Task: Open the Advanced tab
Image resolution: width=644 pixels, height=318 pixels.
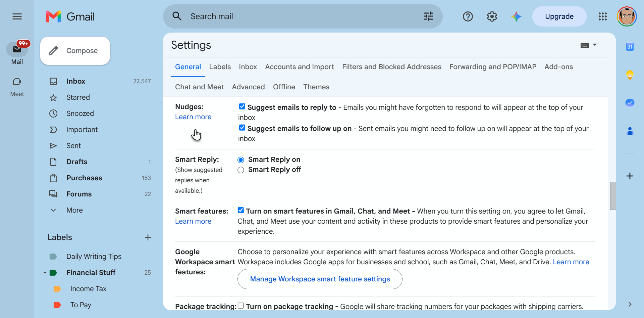Action: point(248,87)
